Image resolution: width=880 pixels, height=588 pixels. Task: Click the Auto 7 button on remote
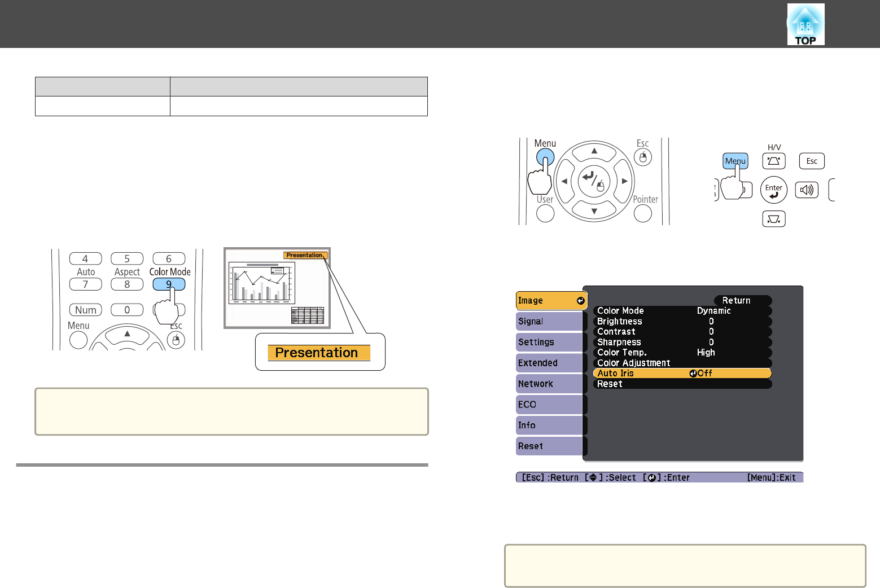click(85, 284)
